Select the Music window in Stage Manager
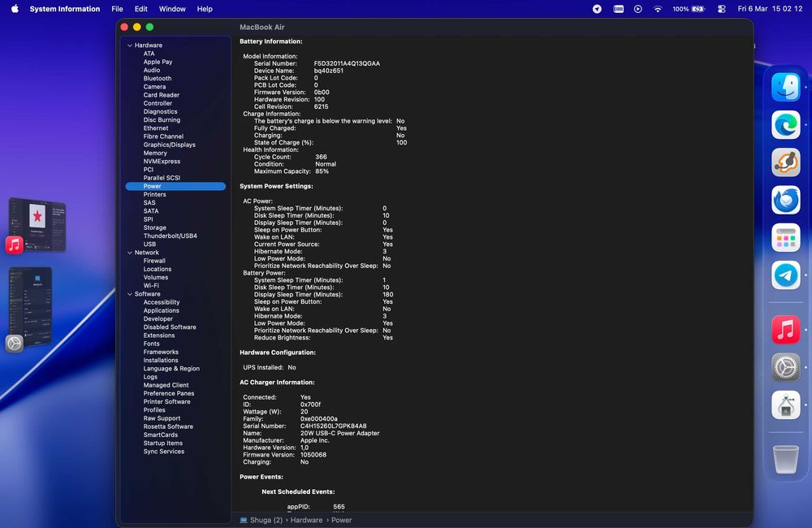This screenshot has height=528, width=812. click(x=37, y=224)
